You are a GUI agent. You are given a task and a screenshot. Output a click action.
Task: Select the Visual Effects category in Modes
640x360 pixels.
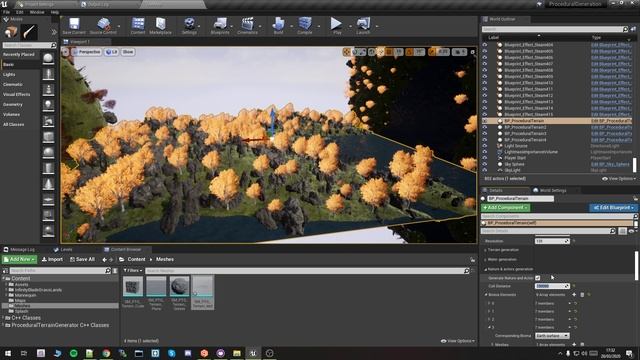coord(16,94)
